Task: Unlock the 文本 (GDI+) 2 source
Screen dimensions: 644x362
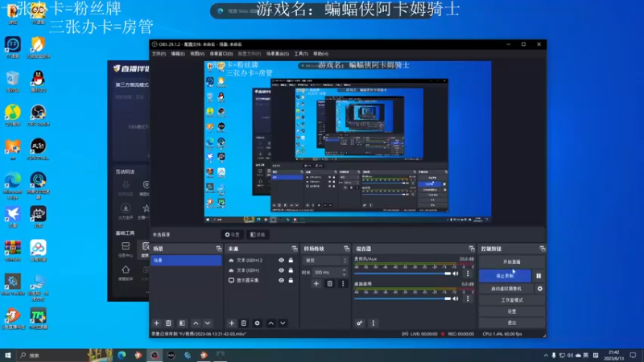Action: (x=291, y=260)
